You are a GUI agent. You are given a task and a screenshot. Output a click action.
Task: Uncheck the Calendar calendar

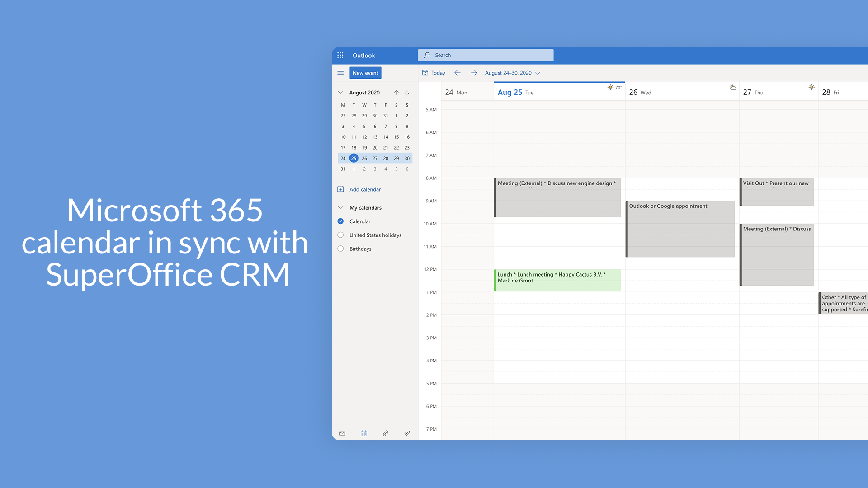coord(340,221)
